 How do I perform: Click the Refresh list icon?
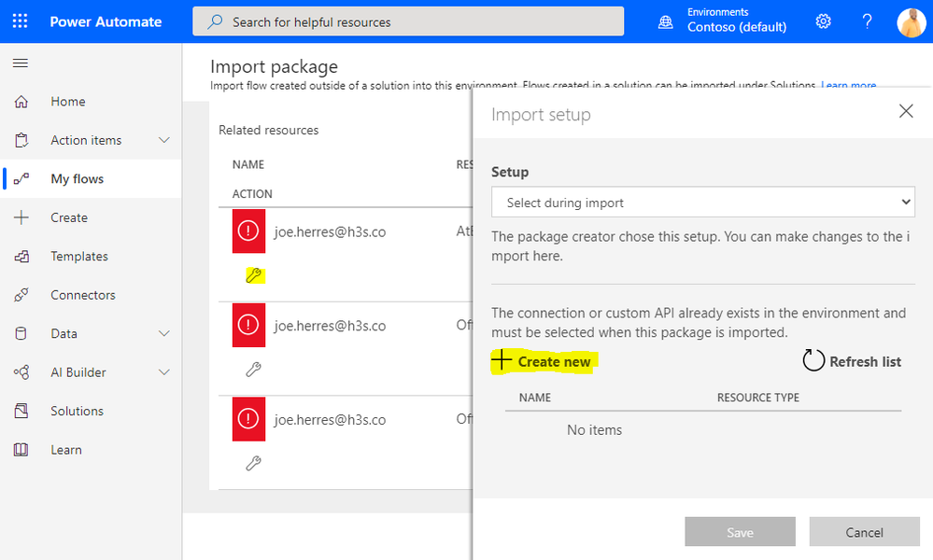[x=814, y=361]
